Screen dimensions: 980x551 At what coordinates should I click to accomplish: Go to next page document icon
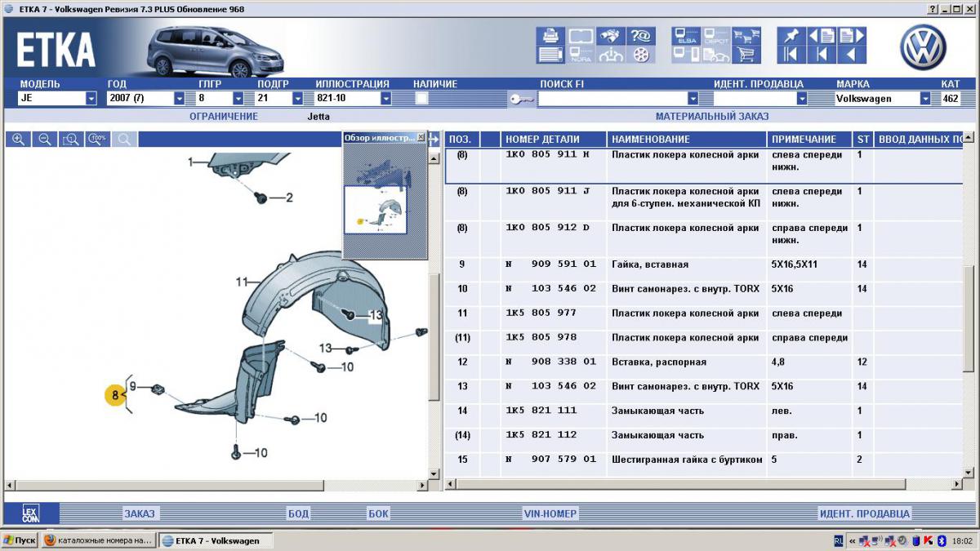[852, 36]
